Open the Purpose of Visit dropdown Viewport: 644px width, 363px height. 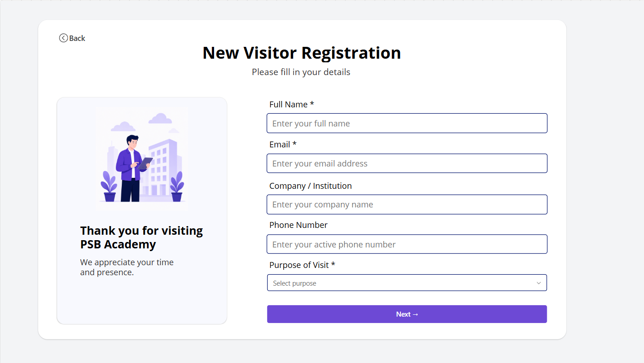click(407, 282)
